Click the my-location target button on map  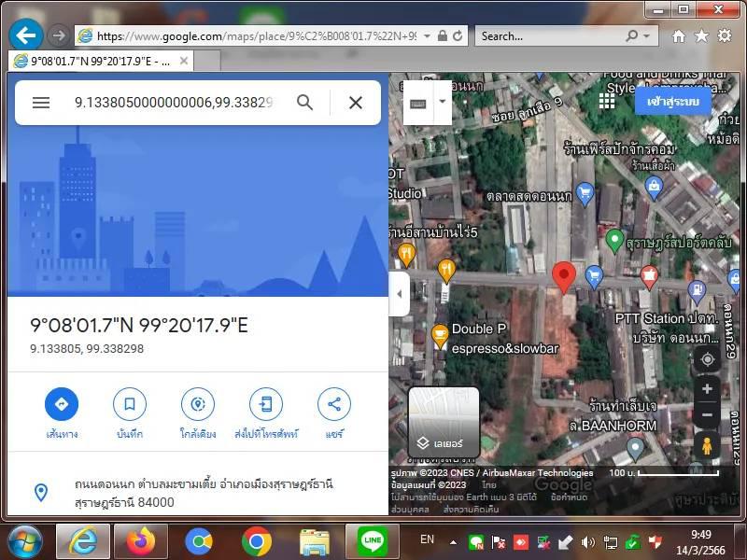[x=707, y=359]
